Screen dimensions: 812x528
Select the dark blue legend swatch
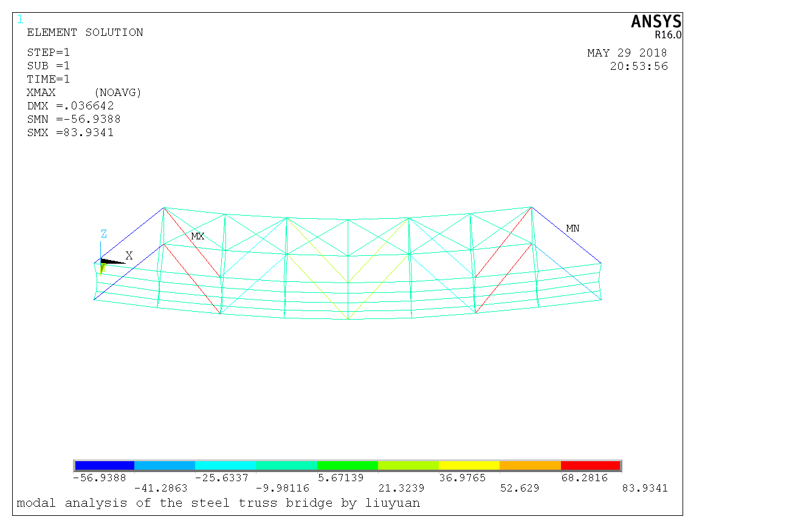[104, 465]
